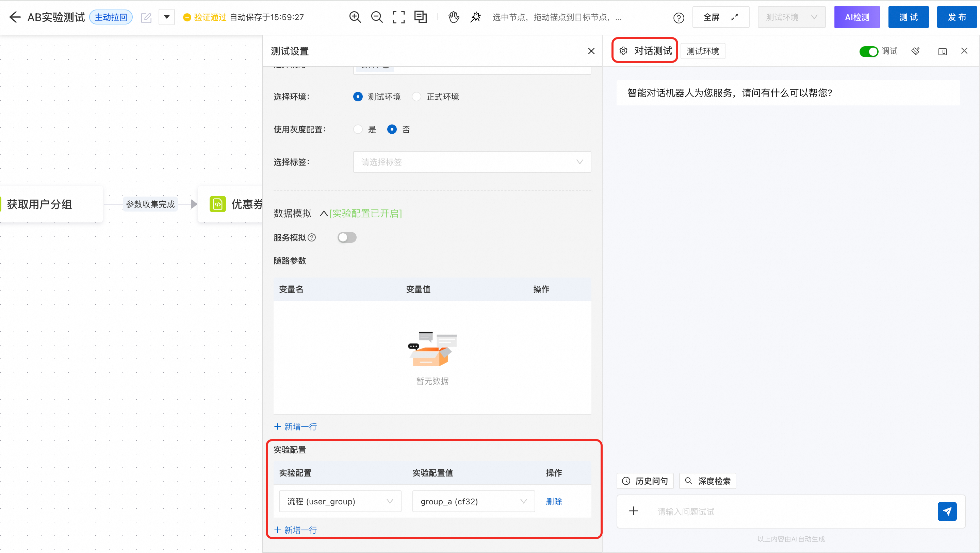Click the 获取用户分组 node
The image size is (980, 553).
tap(51, 204)
